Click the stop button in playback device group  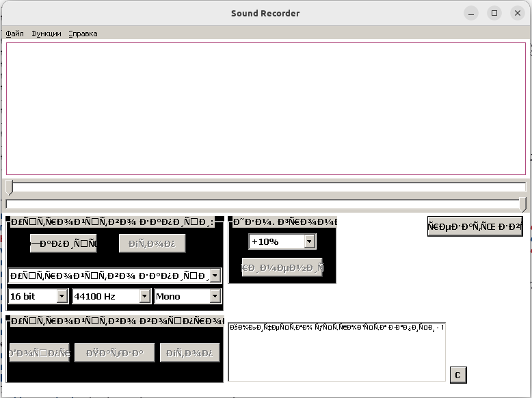coord(189,353)
